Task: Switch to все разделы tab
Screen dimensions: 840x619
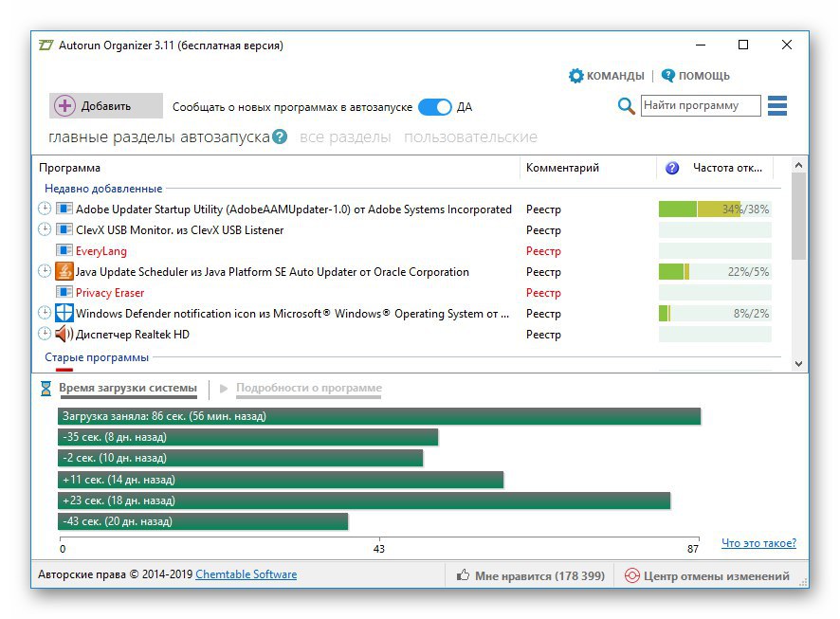Action: [x=345, y=137]
